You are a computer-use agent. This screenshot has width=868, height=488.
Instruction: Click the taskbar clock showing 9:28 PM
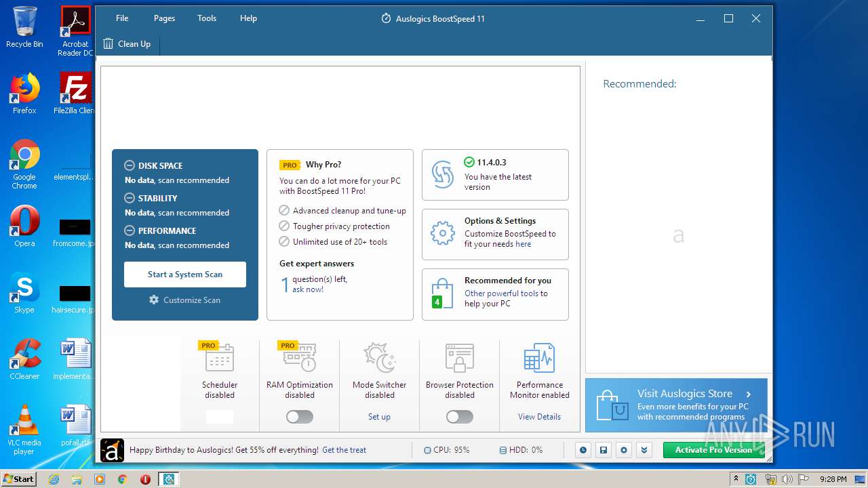point(833,479)
